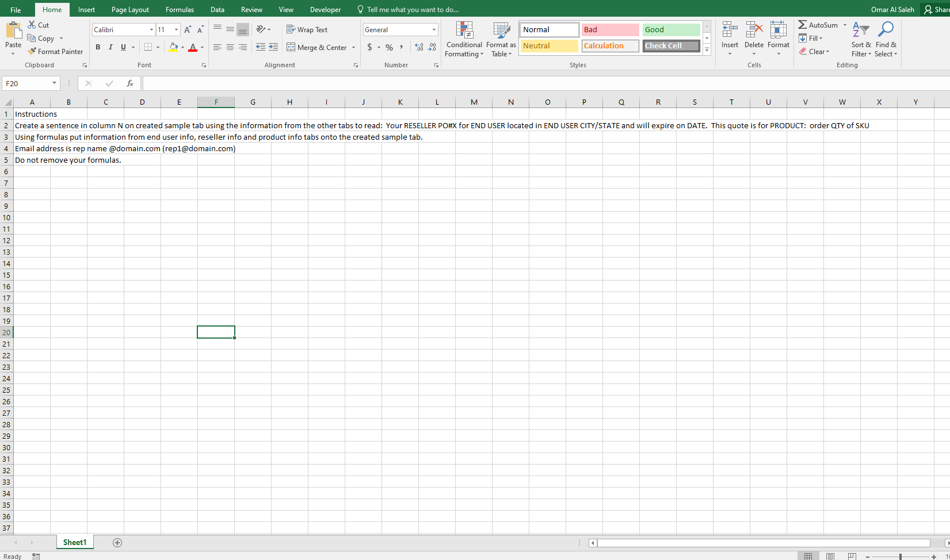Add a new sheet with plus button
Viewport: 950px width, 560px height.
pyautogui.click(x=117, y=542)
